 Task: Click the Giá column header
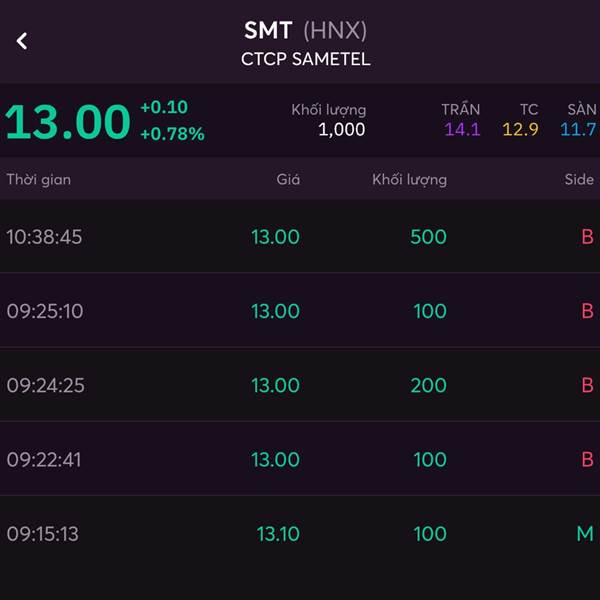pos(288,179)
